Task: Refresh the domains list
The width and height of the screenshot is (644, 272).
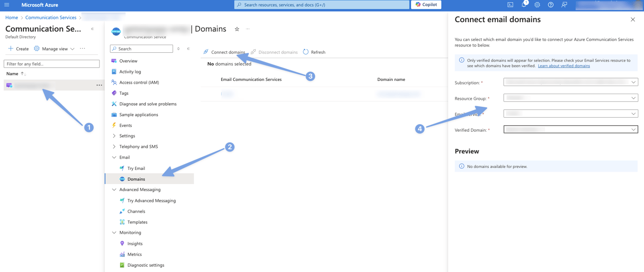Action: point(314,52)
